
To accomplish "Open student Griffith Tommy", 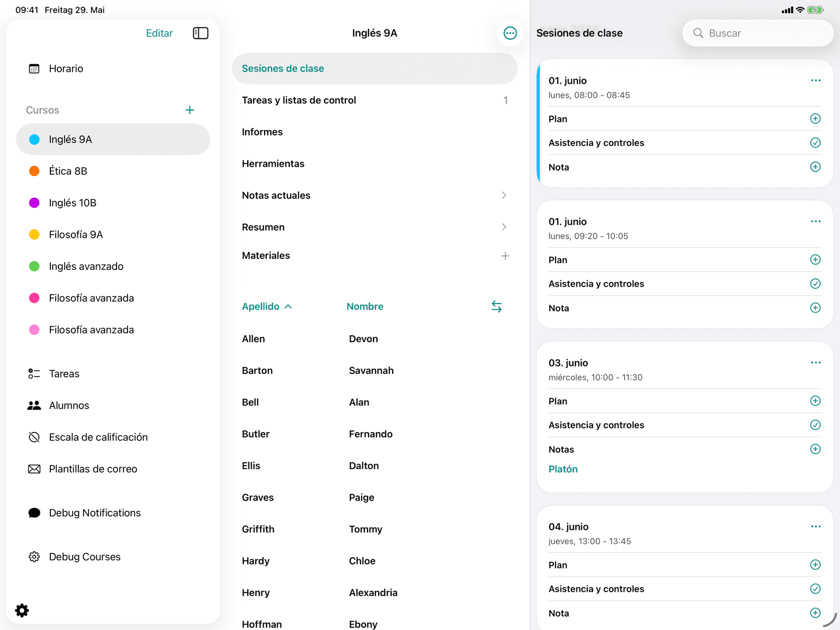I will pyautogui.click(x=375, y=530).
